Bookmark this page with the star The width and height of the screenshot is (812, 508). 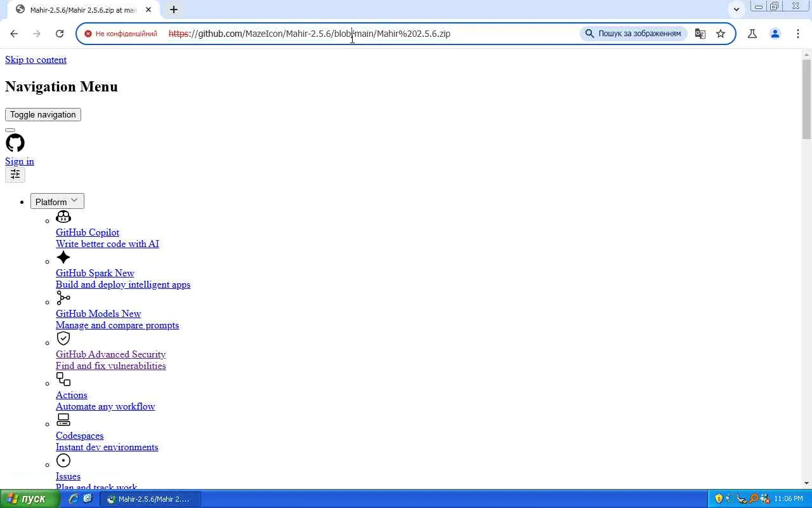coord(721,34)
